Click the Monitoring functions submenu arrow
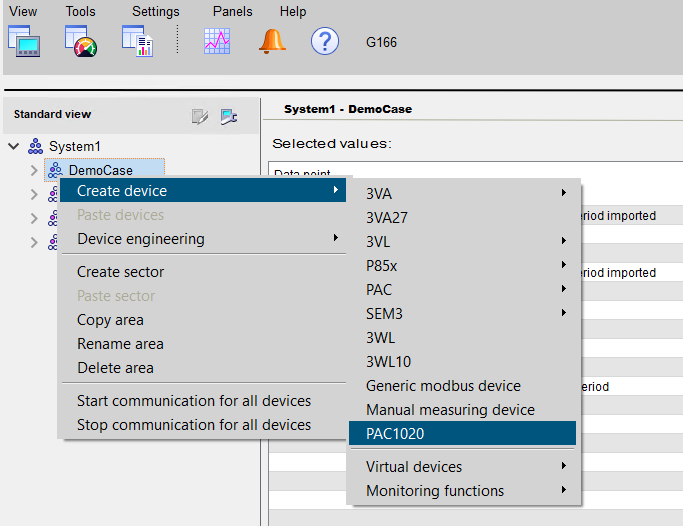683x526 pixels. [x=564, y=489]
